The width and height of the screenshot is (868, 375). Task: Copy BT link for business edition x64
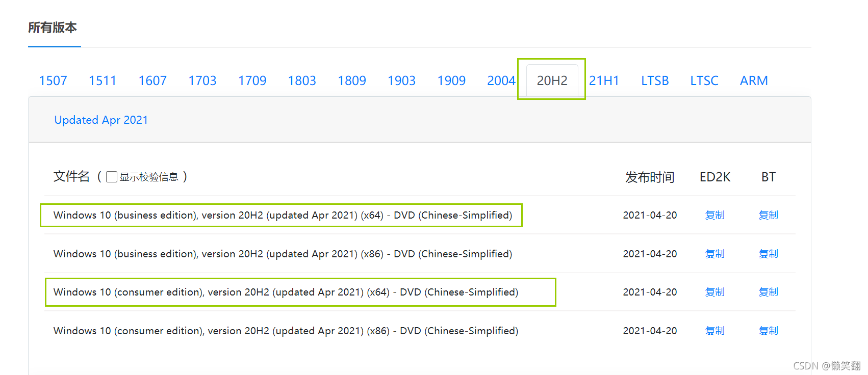coord(769,216)
